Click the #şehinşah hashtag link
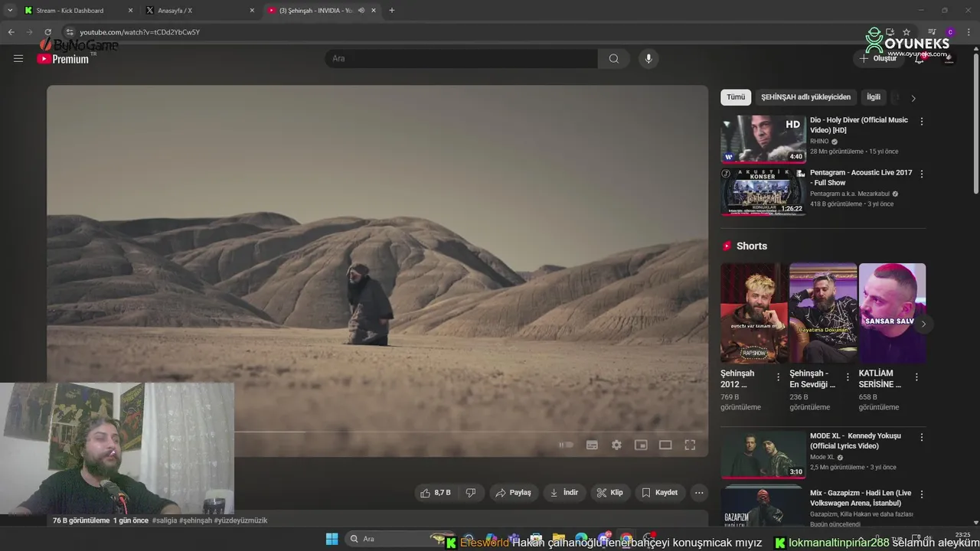This screenshot has width=980, height=551. click(x=195, y=520)
